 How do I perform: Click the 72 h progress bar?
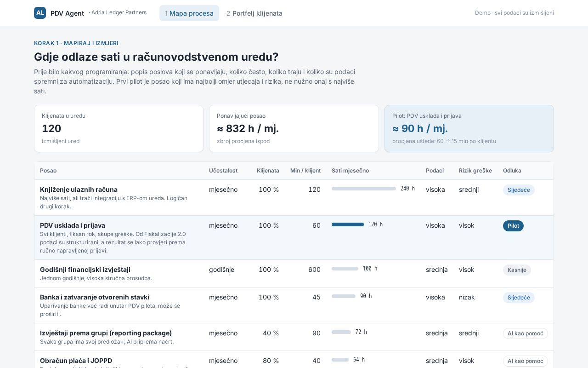341,332
